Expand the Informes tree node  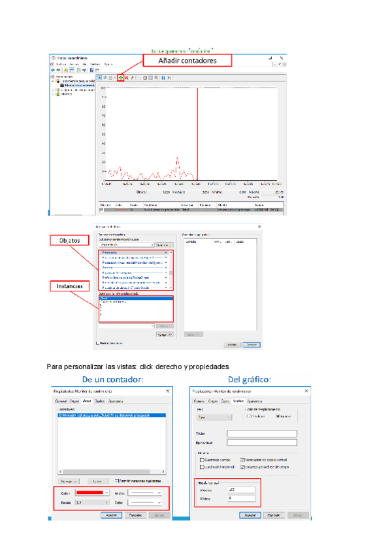pyautogui.click(x=53, y=94)
